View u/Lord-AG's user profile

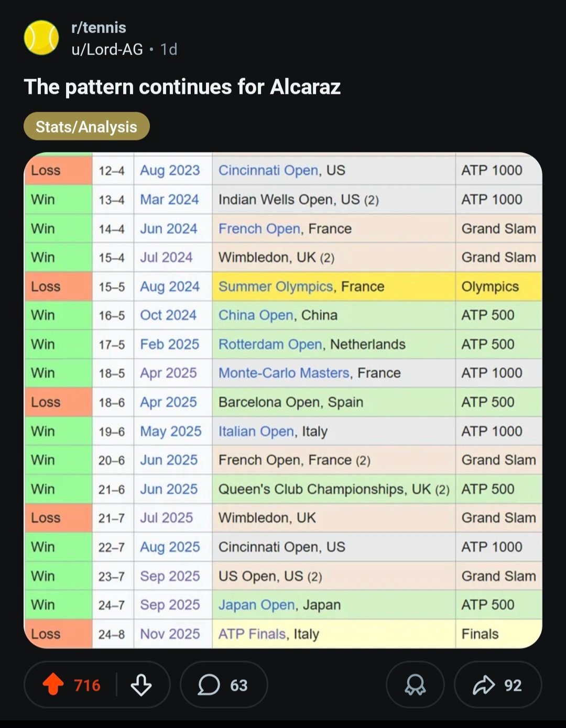(x=107, y=49)
